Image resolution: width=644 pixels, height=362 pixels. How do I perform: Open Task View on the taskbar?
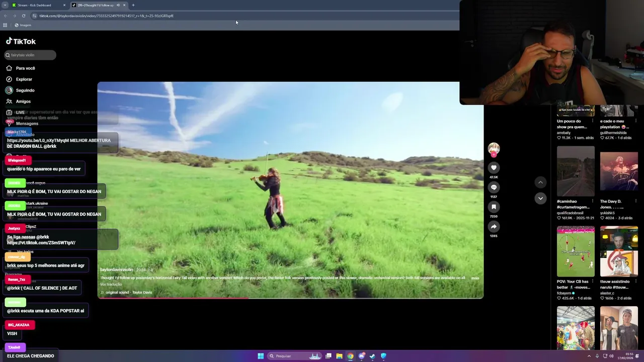tap(329, 356)
